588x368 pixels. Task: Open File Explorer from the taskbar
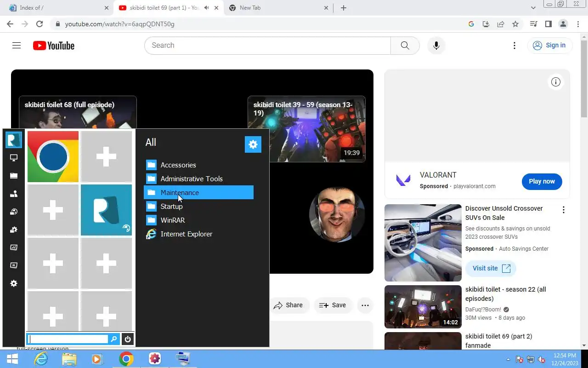coord(69,359)
